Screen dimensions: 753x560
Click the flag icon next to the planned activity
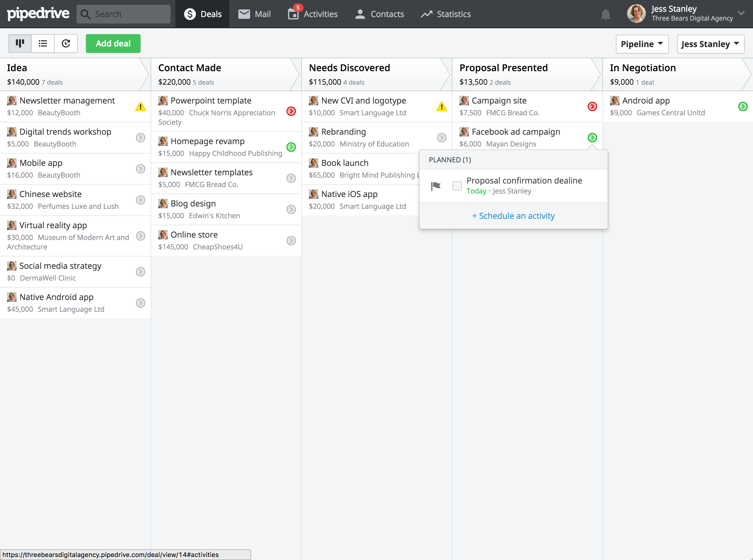click(x=435, y=186)
